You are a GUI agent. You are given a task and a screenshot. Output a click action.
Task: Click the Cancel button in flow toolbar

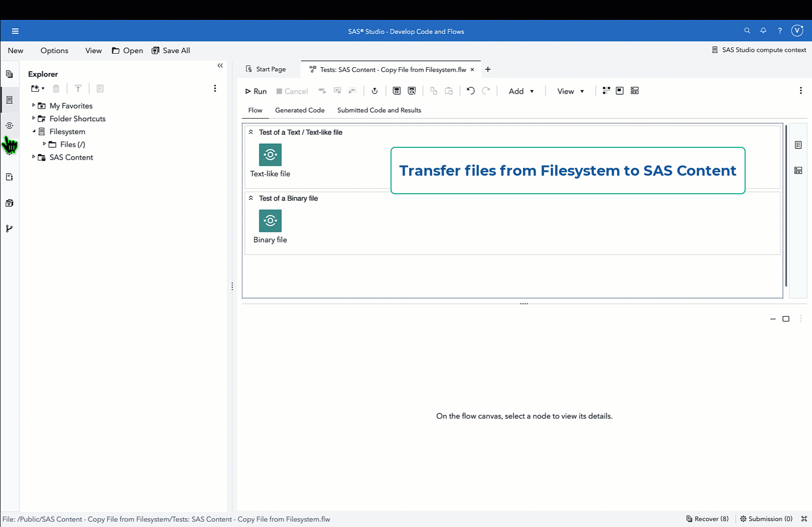click(x=292, y=91)
